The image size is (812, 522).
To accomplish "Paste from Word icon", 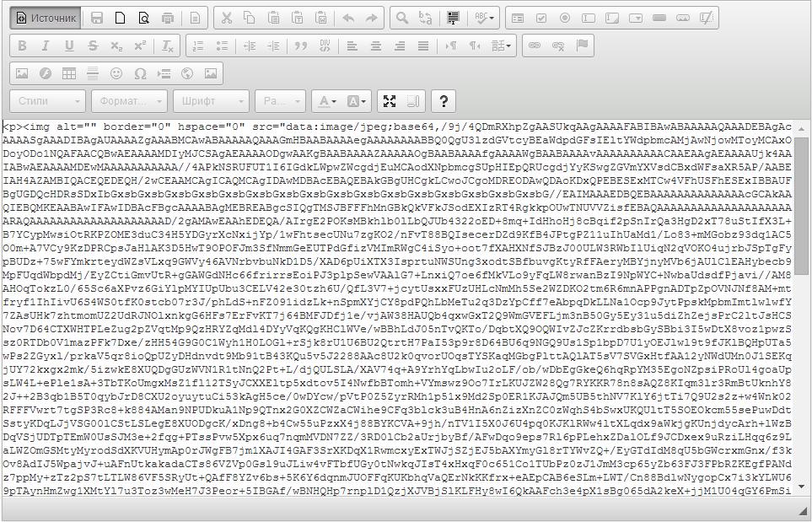I will (x=321, y=18).
